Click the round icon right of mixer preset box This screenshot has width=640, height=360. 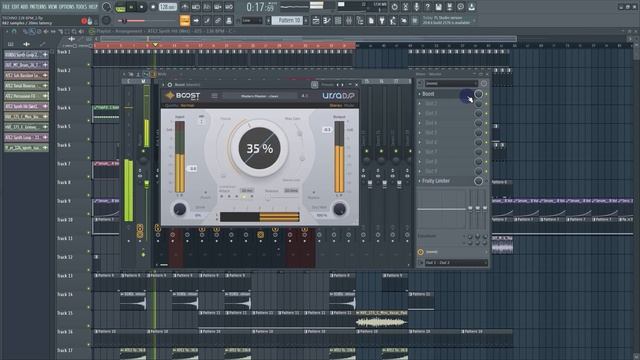pos(484,83)
